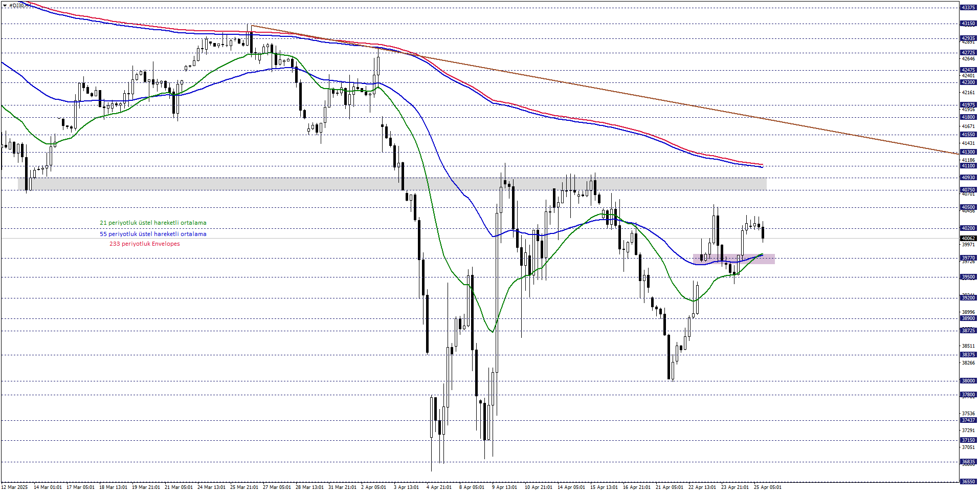Click the small triangle beside #DJ30
The height and width of the screenshot is (493, 980).
point(5,5)
